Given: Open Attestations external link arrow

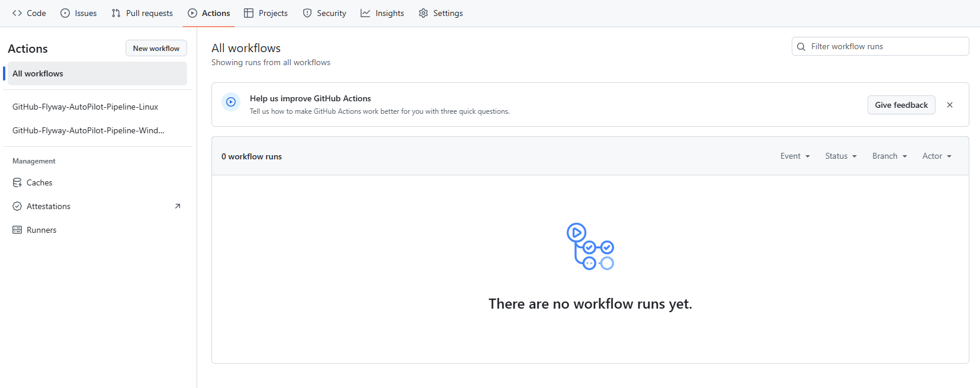Looking at the screenshot, I should pos(178,206).
